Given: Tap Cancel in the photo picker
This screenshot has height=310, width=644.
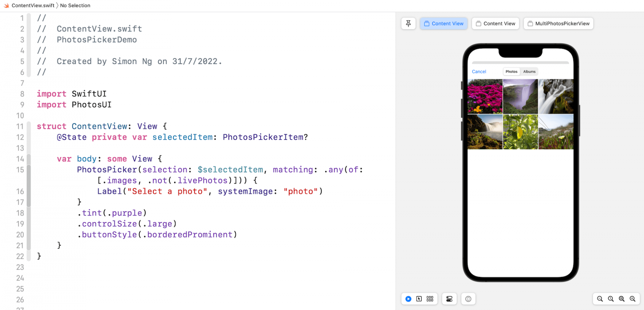Looking at the screenshot, I should coord(479,72).
